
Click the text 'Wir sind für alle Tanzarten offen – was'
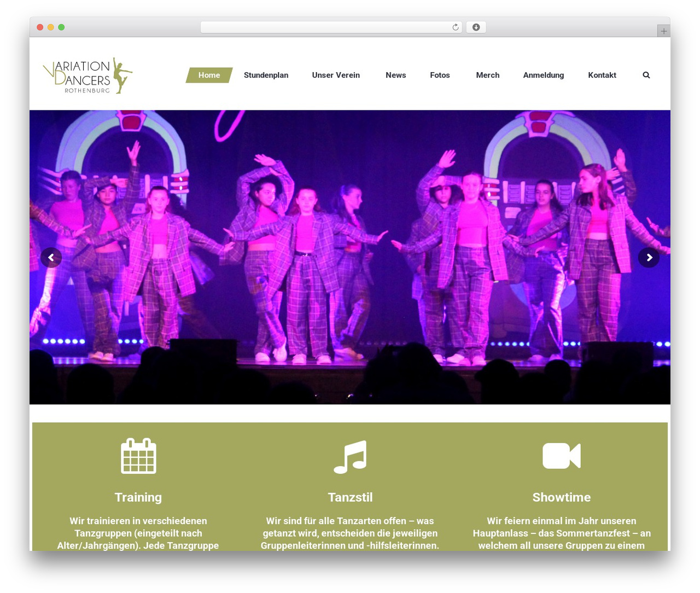coord(350,521)
